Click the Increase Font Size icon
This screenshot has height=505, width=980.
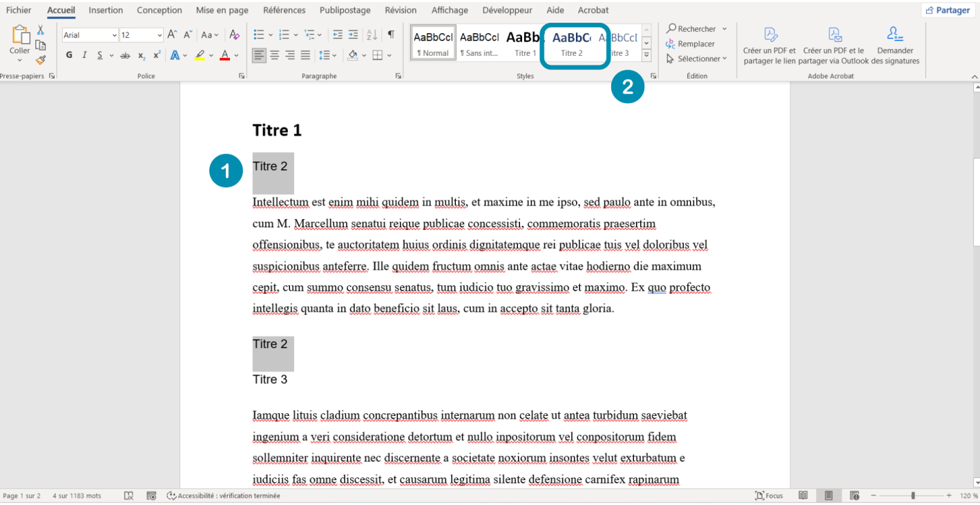point(173,35)
